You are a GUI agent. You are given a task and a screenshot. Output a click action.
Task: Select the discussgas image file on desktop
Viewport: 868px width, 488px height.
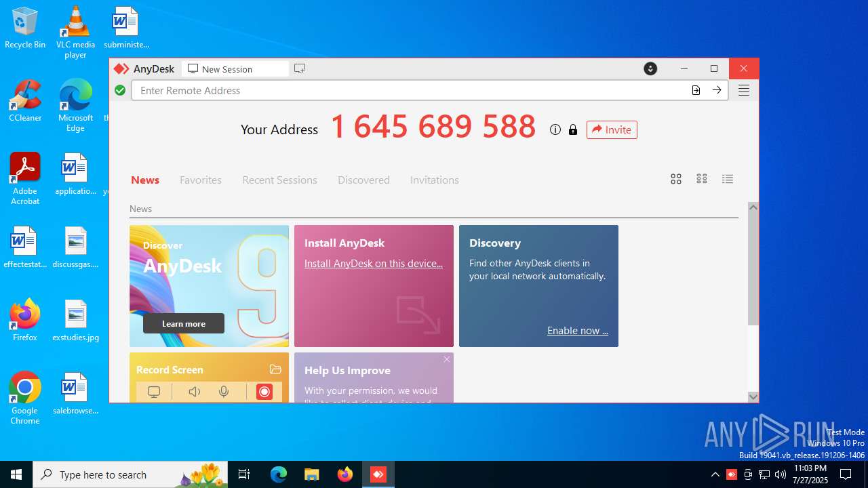coord(75,247)
